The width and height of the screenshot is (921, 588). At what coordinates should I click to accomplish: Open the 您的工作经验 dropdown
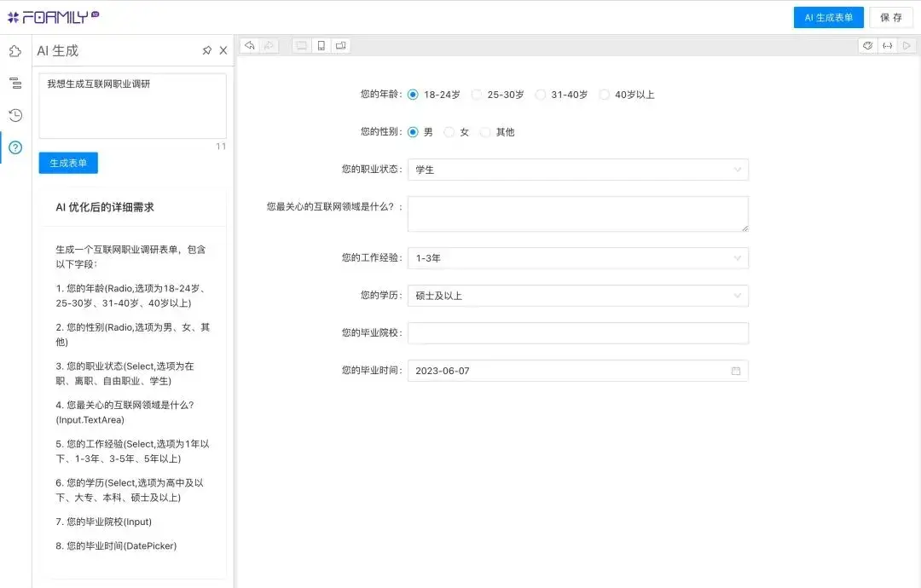(x=578, y=258)
